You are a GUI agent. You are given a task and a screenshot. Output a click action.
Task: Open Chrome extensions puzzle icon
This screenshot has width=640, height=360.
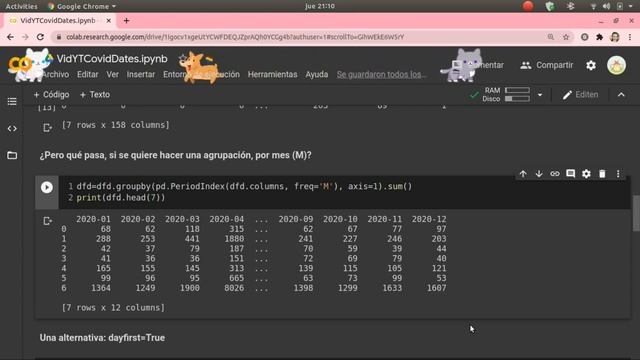tap(599, 37)
